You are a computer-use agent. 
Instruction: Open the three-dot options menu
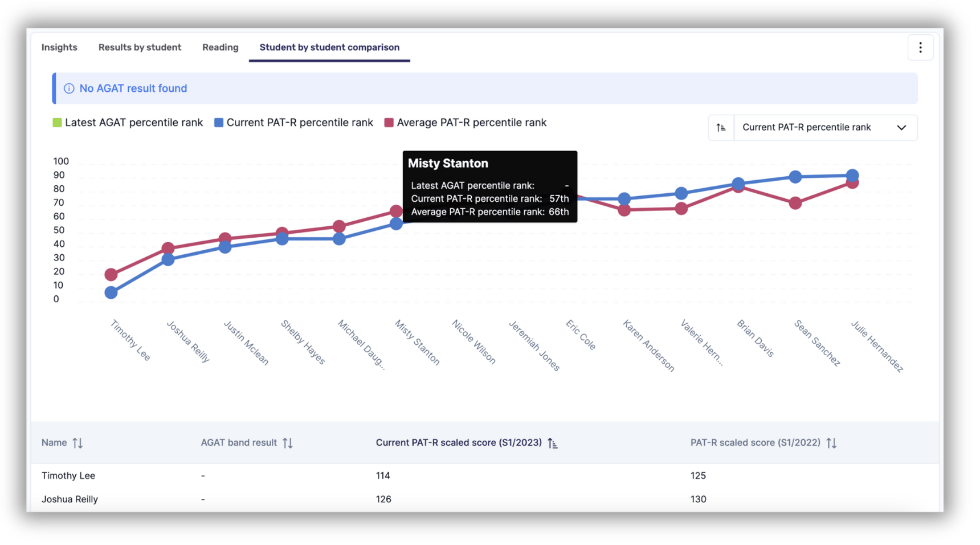[x=921, y=47]
